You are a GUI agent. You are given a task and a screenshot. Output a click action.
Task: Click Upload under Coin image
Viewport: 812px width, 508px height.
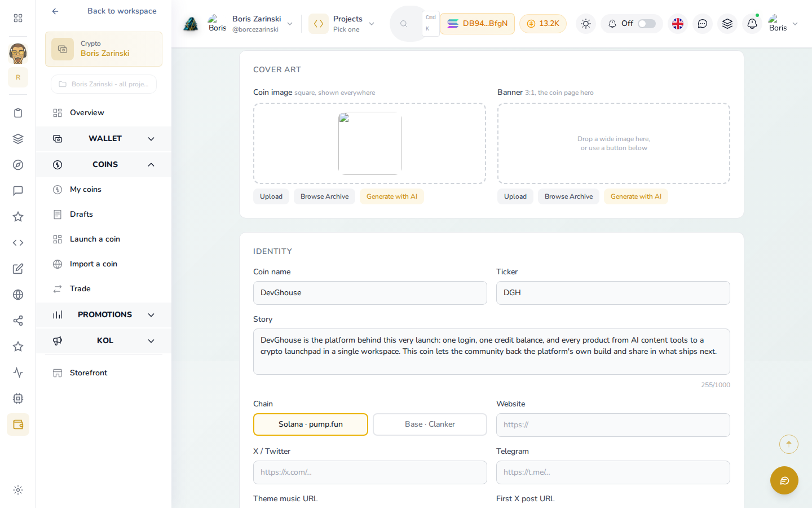pos(271,196)
